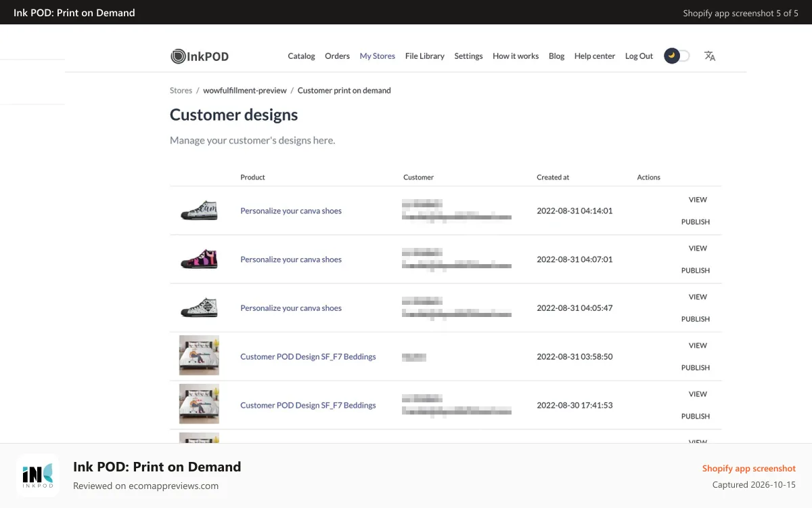Click 'Manage your customer's designs here.' text
812x508 pixels.
pos(252,140)
